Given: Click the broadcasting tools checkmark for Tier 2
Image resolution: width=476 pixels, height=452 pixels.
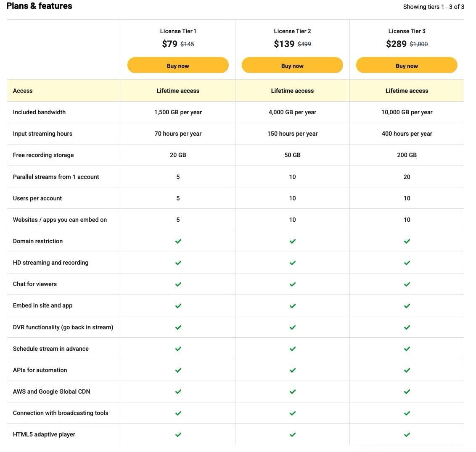Looking at the screenshot, I should [292, 413].
